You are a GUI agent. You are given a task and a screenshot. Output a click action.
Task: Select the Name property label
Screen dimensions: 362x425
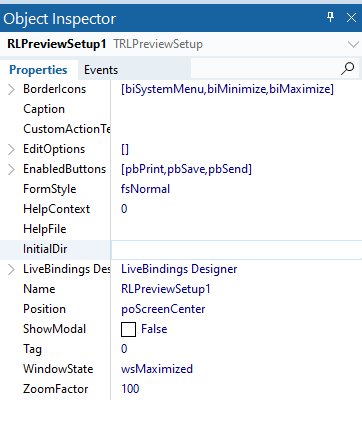click(x=39, y=289)
